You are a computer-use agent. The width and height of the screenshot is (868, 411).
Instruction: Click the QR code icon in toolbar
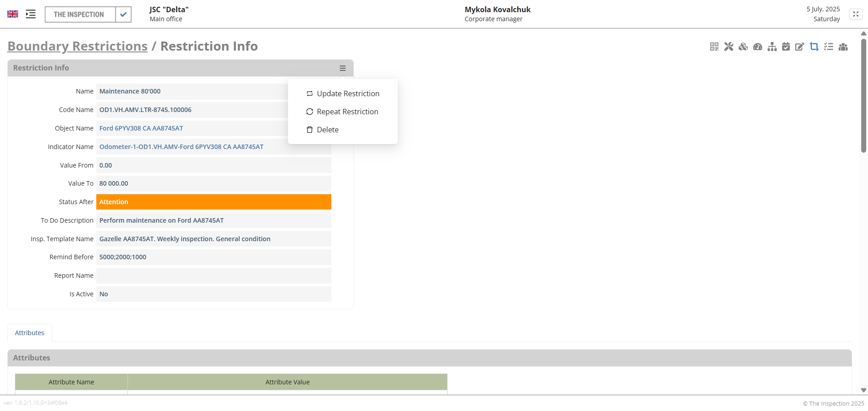(x=714, y=47)
